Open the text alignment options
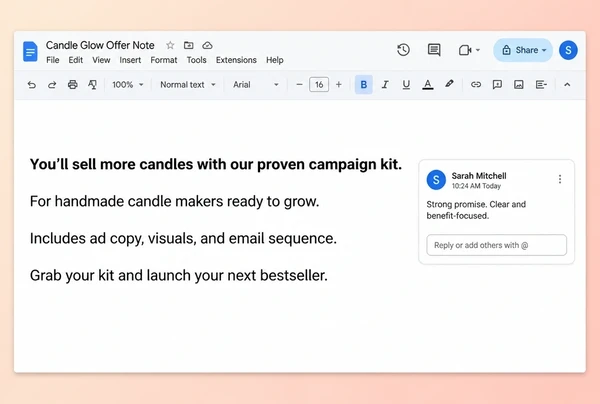 (x=541, y=85)
